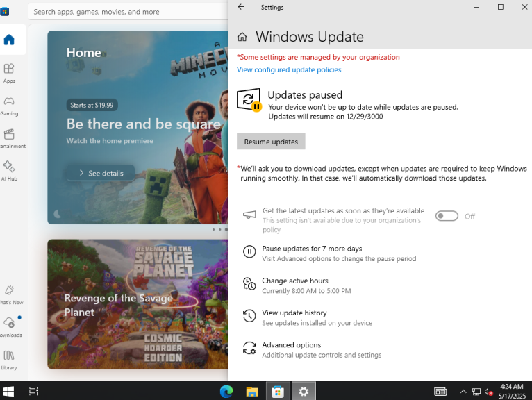Open Task View on the taskbar
Viewport: 532px width, 400px height.
tap(33, 392)
